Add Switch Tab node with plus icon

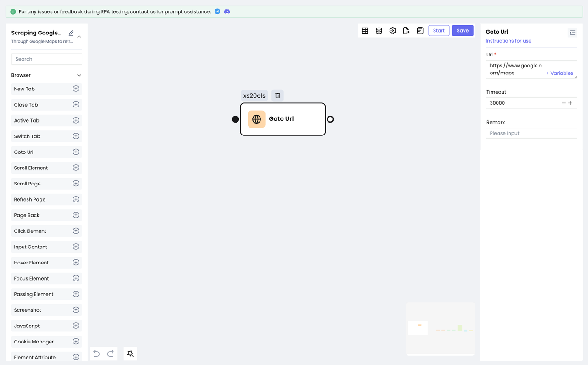click(x=76, y=136)
